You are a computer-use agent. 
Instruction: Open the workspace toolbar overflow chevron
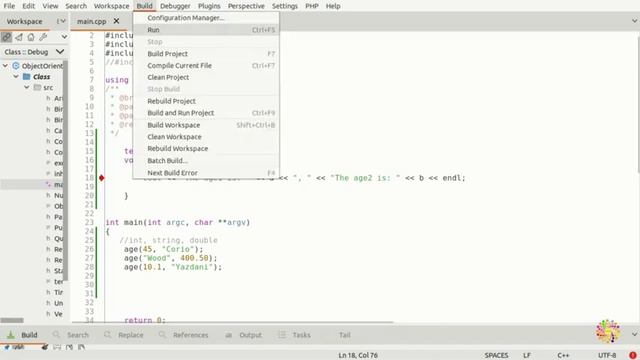click(64, 37)
